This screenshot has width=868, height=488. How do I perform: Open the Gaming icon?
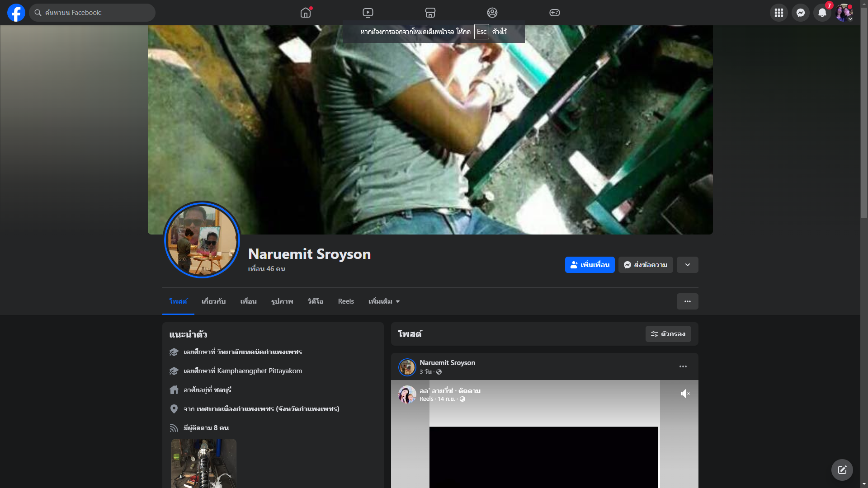[555, 13]
